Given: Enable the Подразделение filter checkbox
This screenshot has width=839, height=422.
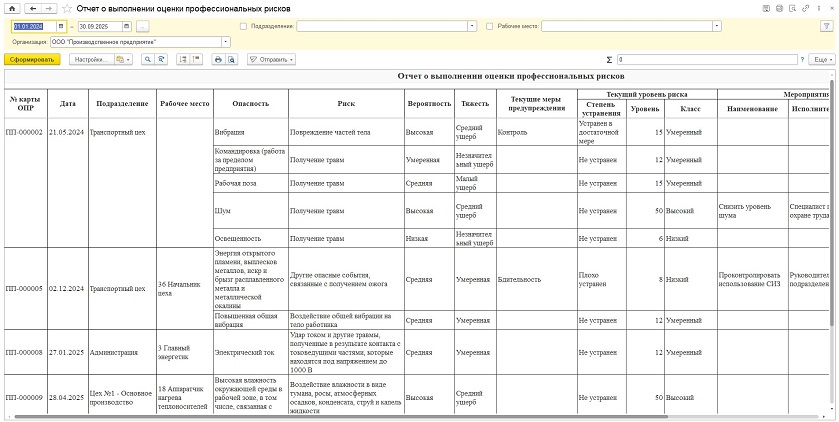Looking at the screenshot, I should (243, 26).
